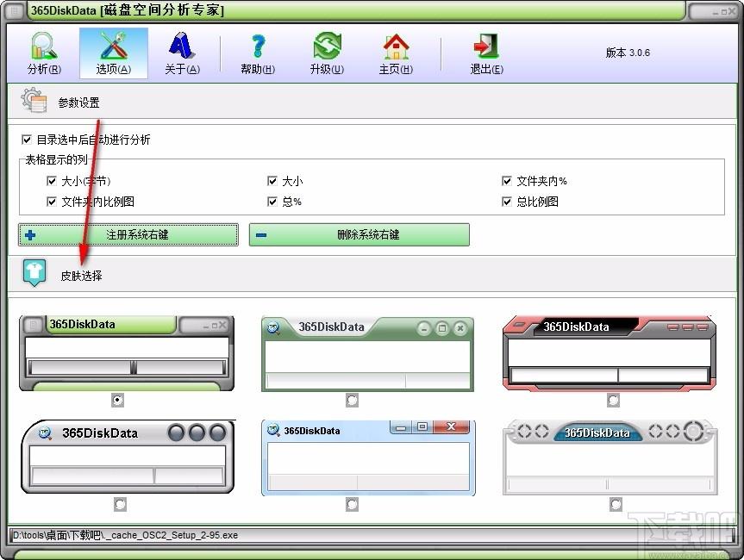
Task: Open 帮助(H) help question mark icon
Action: (x=258, y=53)
